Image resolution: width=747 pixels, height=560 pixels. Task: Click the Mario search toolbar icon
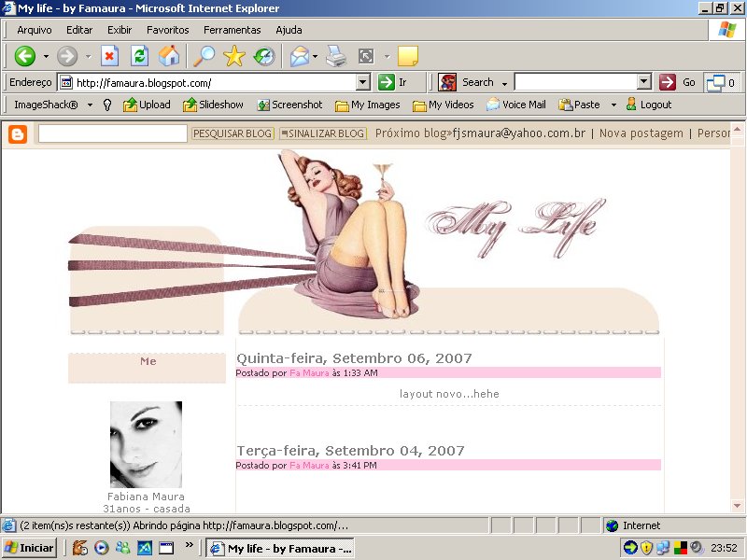447,82
